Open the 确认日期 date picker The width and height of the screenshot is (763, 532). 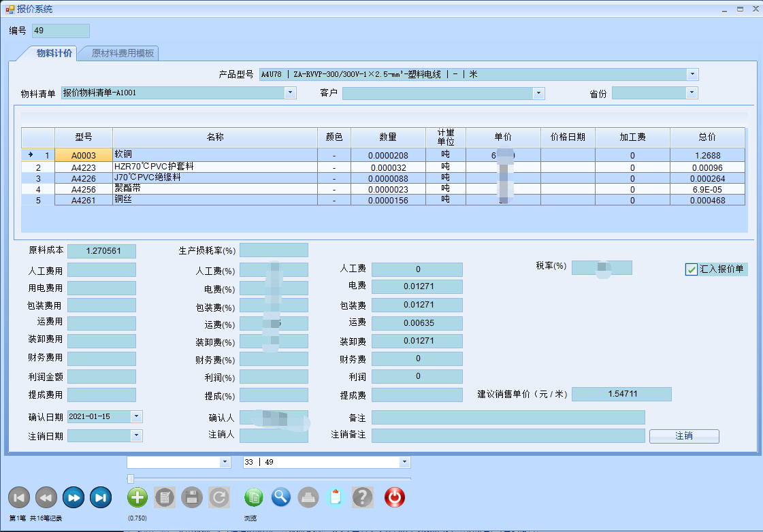click(136, 416)
